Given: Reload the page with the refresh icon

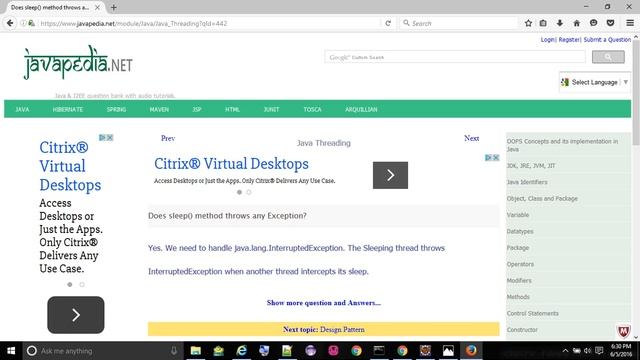Looking at the screenshot, I should pos(388,23).
